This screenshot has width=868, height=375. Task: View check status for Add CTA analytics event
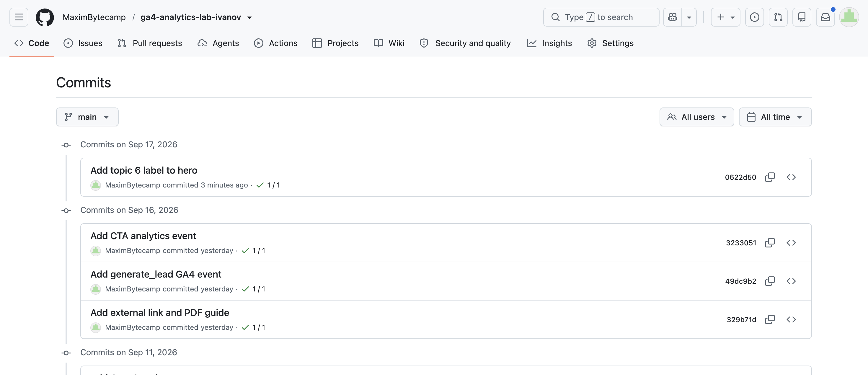point(253,251)
